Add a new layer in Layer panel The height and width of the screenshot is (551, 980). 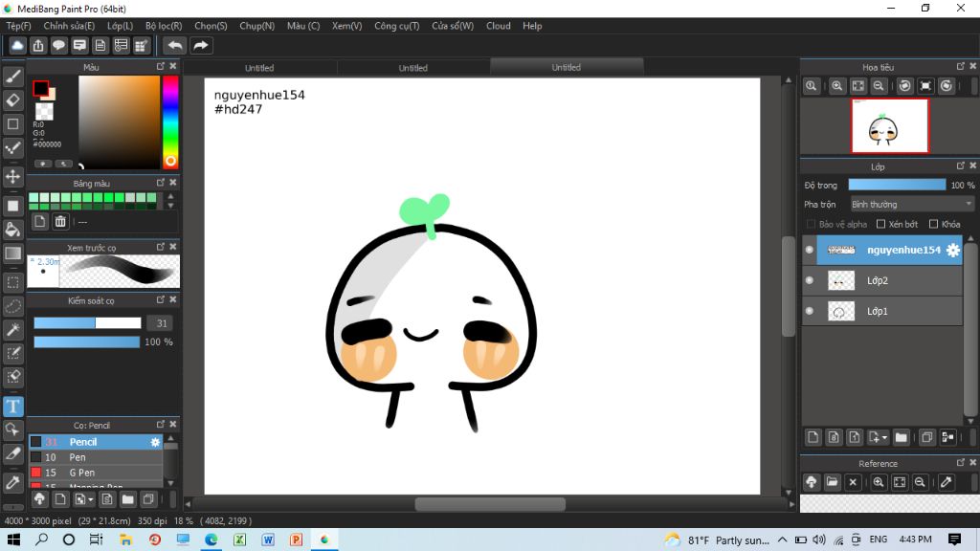click(x=813, y=437)
